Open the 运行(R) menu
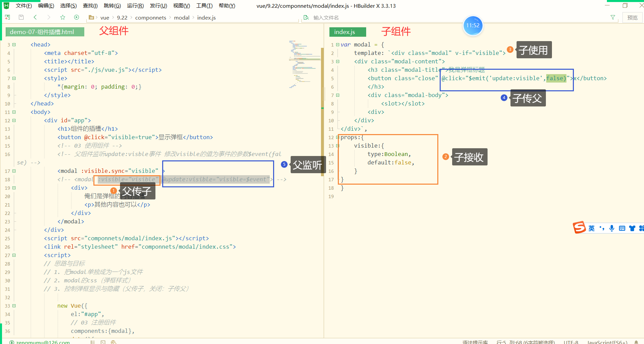This screenshot has height=344, width=644. [135, 6]
